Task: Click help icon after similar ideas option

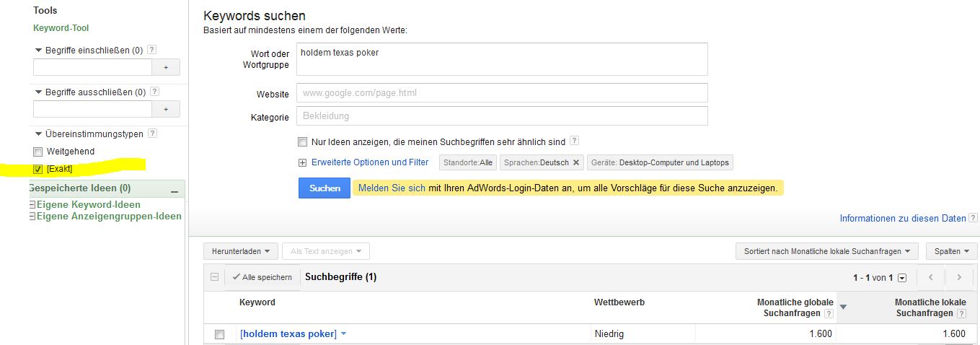Action: 575,141
